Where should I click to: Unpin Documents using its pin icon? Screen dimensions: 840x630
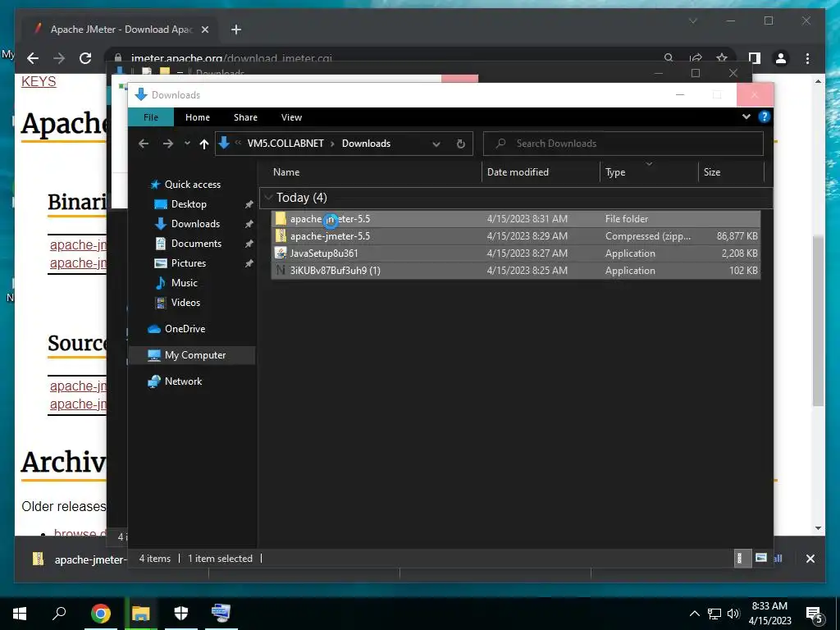(249, 244)
